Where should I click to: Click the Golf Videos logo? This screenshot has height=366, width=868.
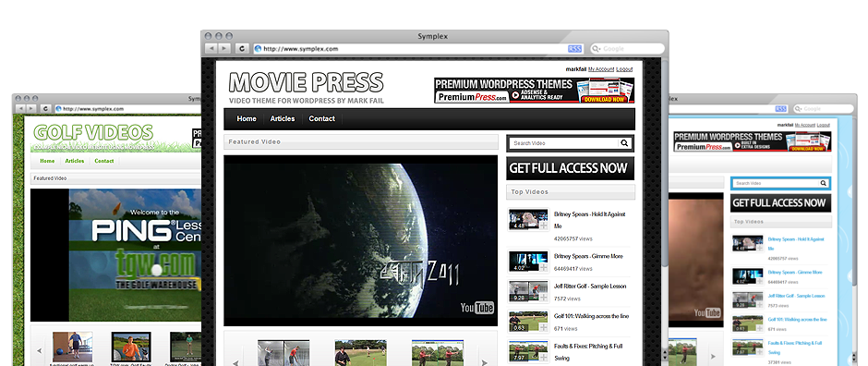pyautogui.click(x=93, y=133)
